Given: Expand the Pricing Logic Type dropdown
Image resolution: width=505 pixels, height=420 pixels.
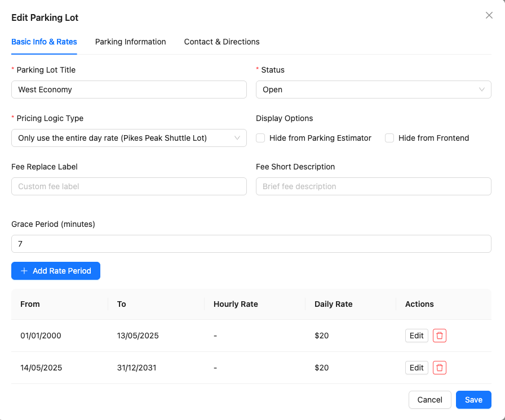Looking at the screenshot, I should (129, 138).
